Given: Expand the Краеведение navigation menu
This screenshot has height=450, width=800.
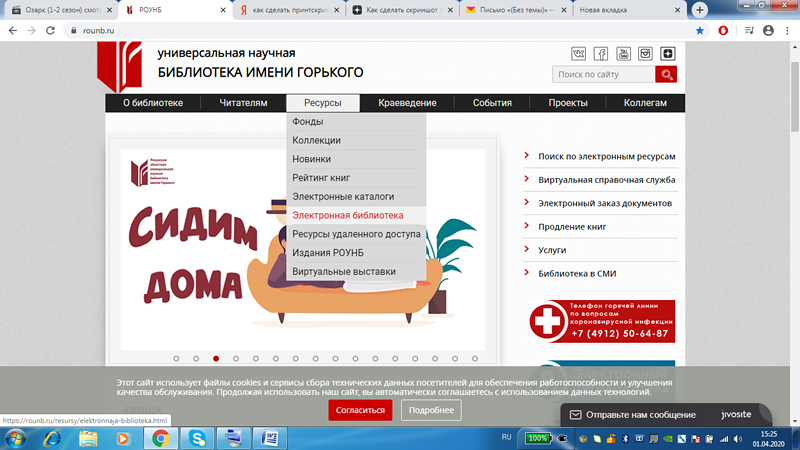Looking at the screenshot, I should (x=407, y=103).
